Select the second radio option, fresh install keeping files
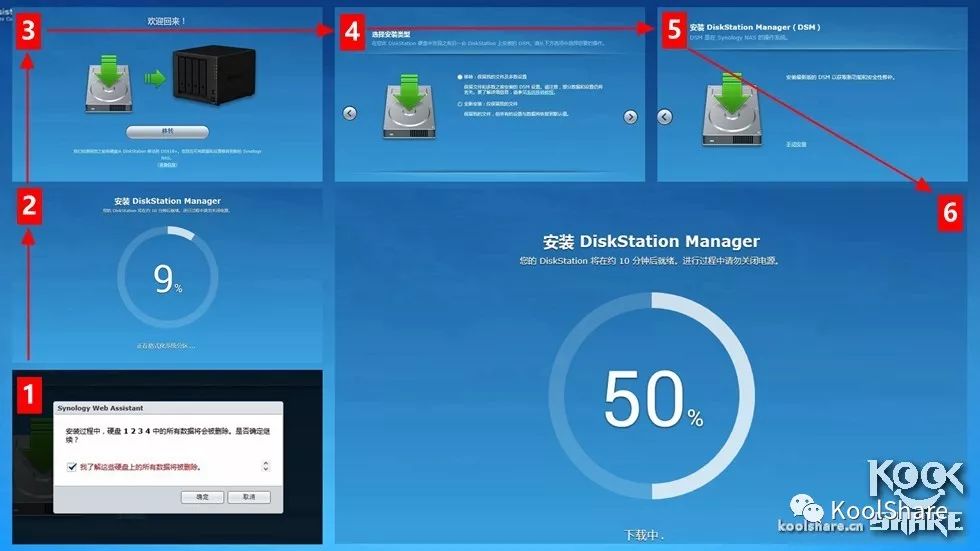The image size is (980, 551). coord(460,104)
